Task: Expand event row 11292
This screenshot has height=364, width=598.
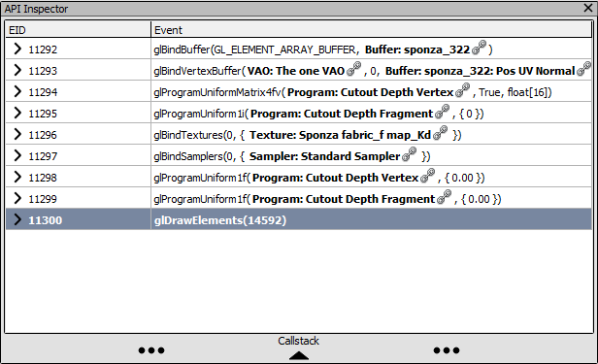Action: [x=17, y=49]
